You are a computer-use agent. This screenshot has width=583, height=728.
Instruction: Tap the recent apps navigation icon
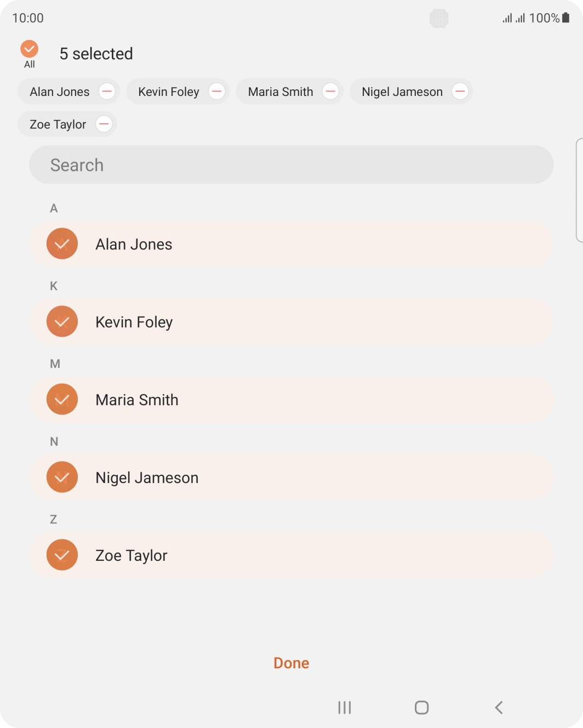[x=345, y=708]
